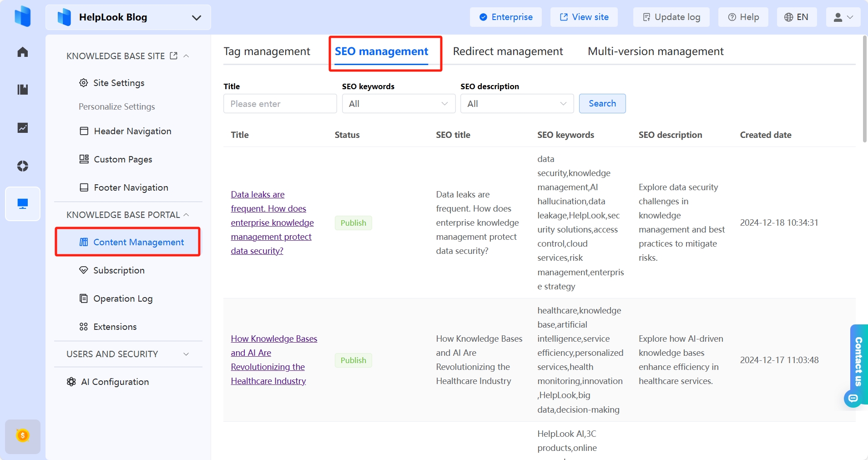Click the Publish status badge on the healthcare article
The height and width of the screenshot is (460, 868).
pyautogui.click(x=353, y=360)
